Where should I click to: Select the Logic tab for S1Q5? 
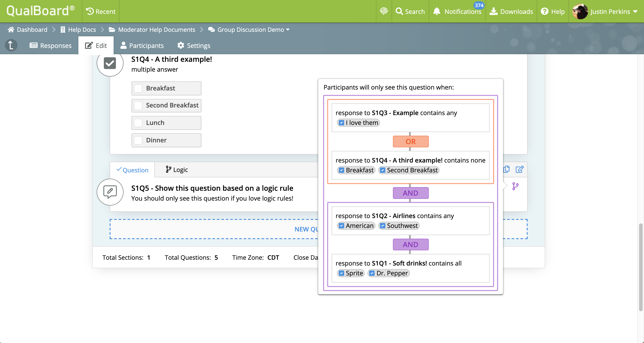[x=177, y=170]
